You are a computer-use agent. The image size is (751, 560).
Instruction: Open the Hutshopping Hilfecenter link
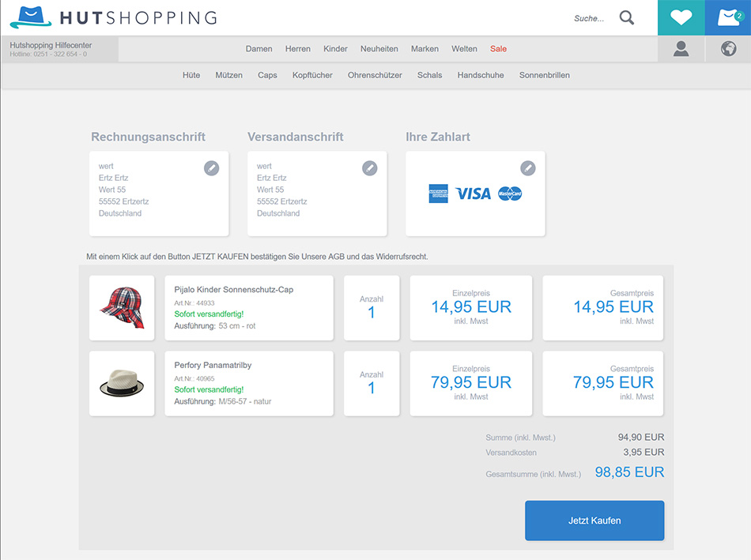tap(51, 45)
